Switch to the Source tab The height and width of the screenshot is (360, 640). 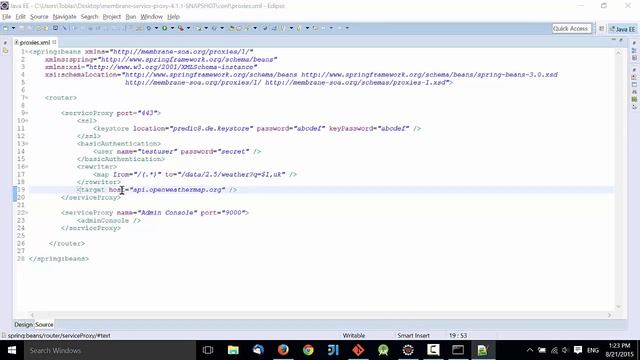click(44, 324)
